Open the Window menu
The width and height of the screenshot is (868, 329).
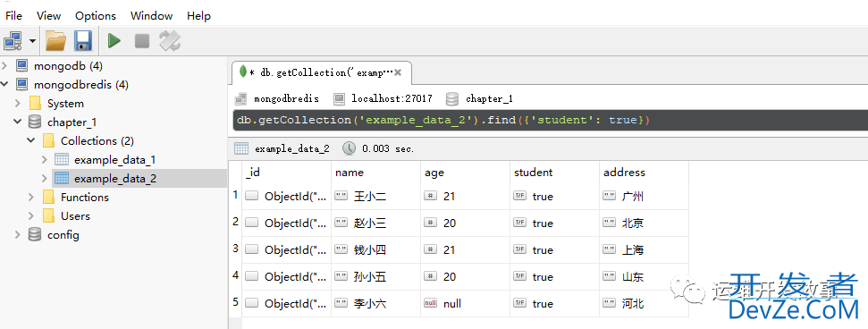coord(152,15)
